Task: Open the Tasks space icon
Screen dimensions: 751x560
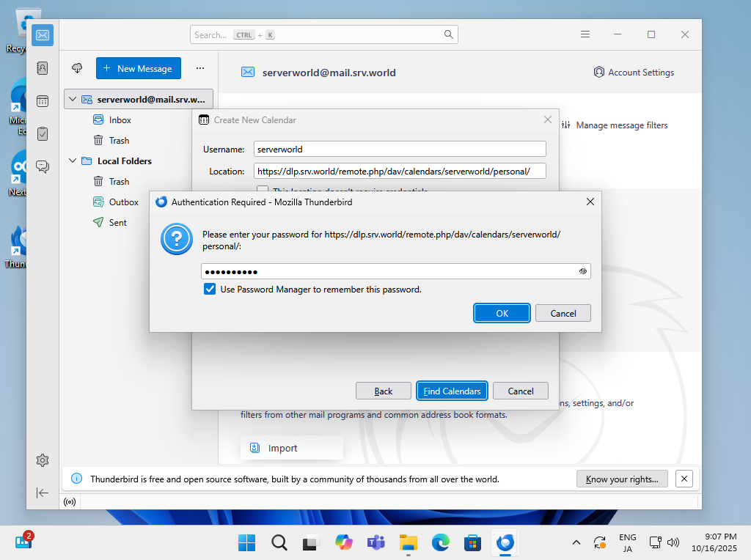Action: pyautogui.click(x=43, y=133)
